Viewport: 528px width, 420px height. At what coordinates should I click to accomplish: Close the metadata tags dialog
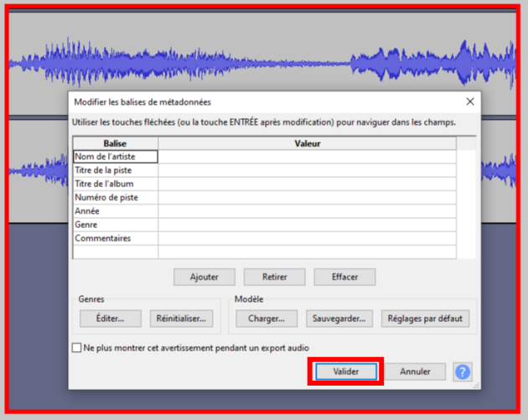point(469,101)
